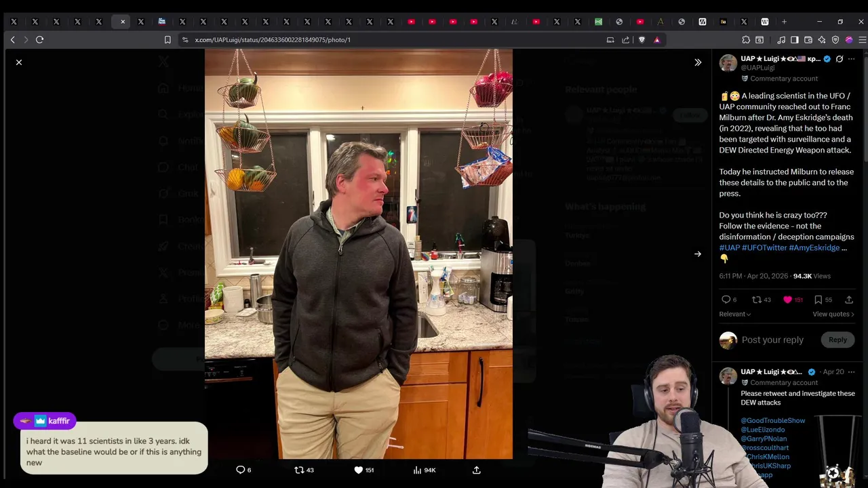Open view analytics icon showing 94K
This screenshot has height=488, width=868.
pos(418,470)
